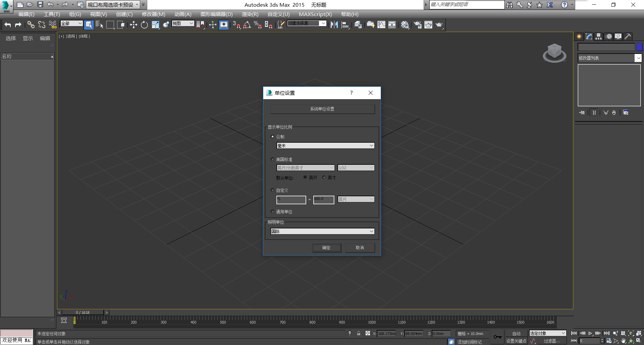
Task: Click the Play Animation button
Action: (590, 333)
